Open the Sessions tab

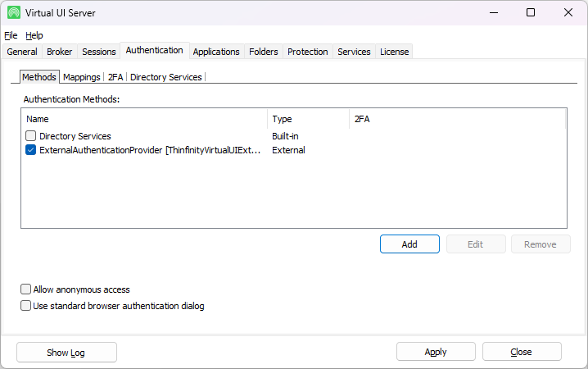tap(99, 52)
